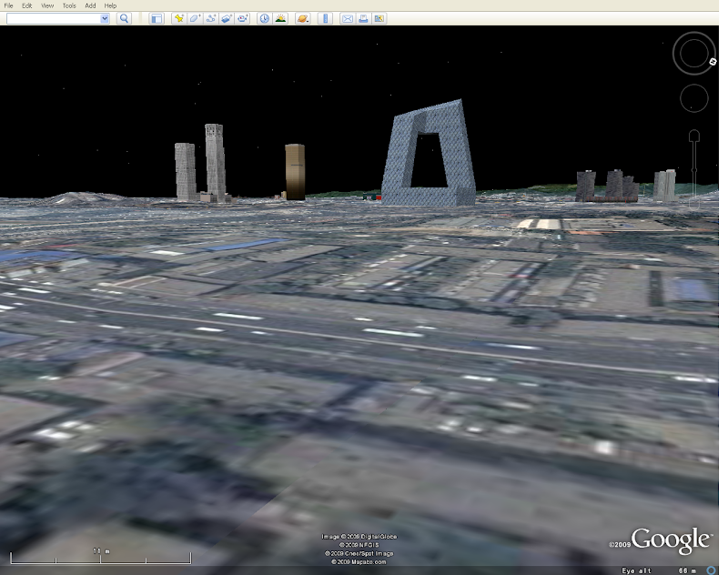Start the Record a Tour tool
The image size is (728, 575).
click(x=243, y=18)
